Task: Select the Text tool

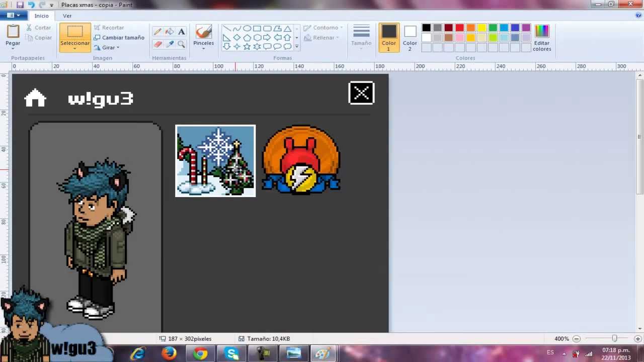Action: (182, 32)
